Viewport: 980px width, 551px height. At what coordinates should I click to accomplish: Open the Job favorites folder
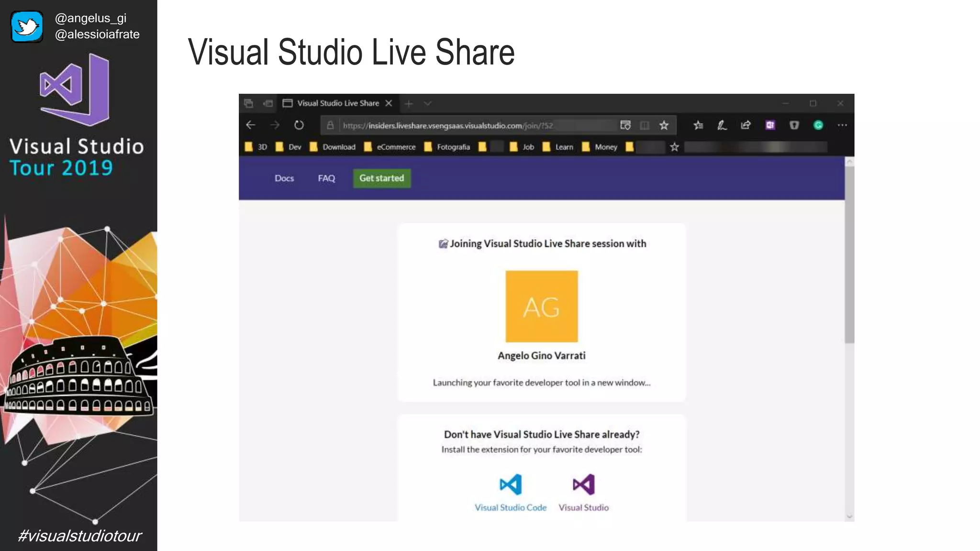[x=522, y=147]
